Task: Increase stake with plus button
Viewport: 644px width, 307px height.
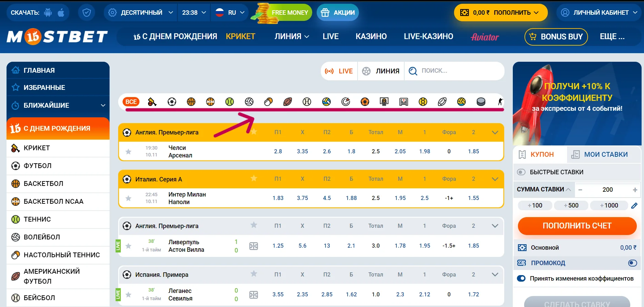Action: click(x=635, y=190)
